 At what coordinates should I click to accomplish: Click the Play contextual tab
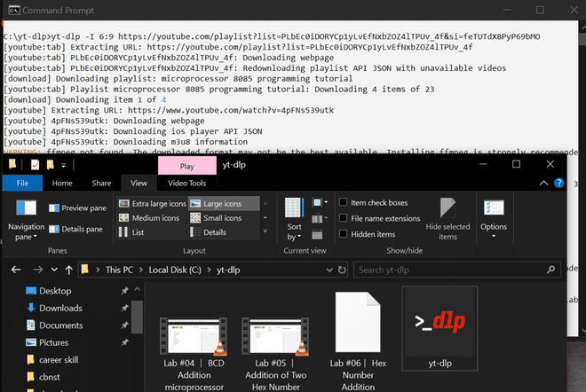coord(186,166)
